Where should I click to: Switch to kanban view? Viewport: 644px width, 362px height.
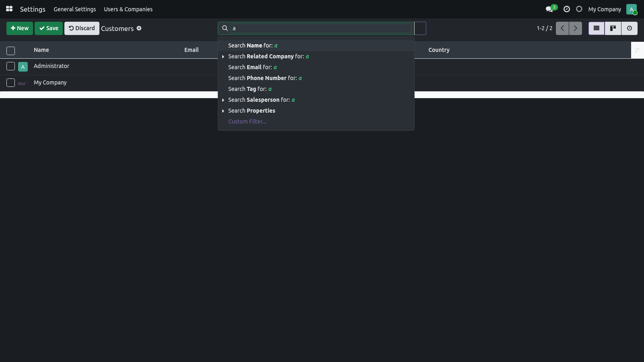(x=613, y=28)
